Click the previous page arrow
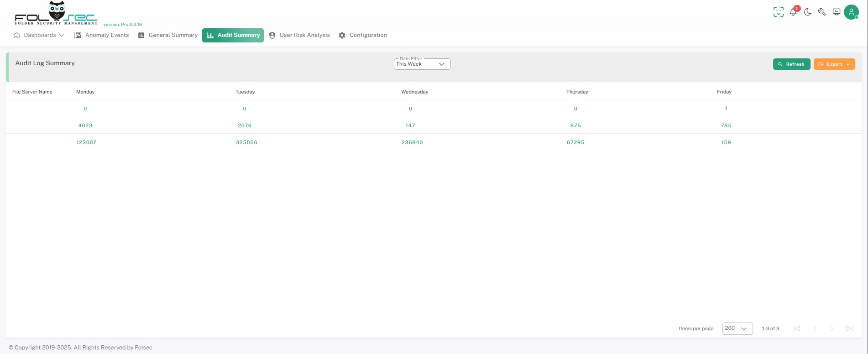 coord(815,328)
